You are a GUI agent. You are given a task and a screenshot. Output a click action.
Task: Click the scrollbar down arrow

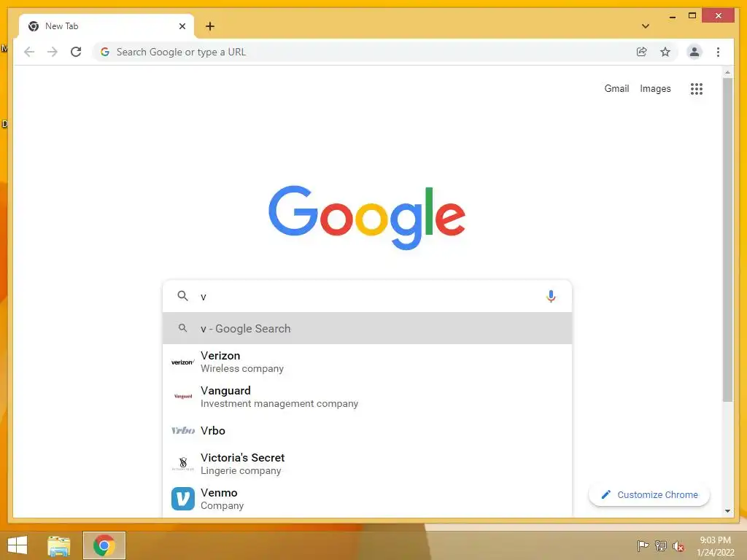(727, 511)
